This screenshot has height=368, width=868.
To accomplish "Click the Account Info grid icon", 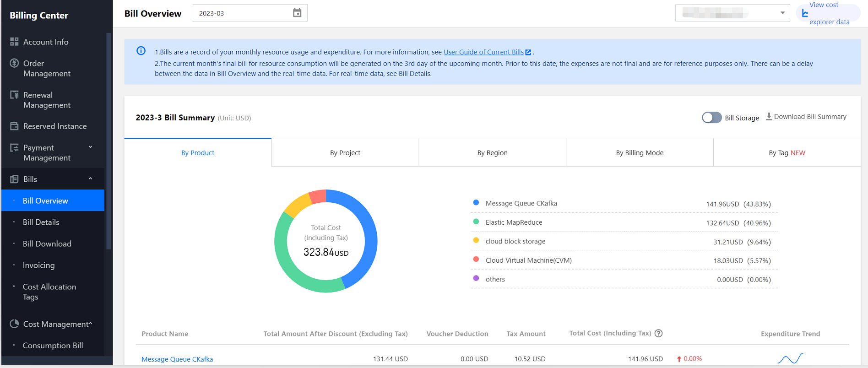I will pyautogui.click(x=14, y=42).
